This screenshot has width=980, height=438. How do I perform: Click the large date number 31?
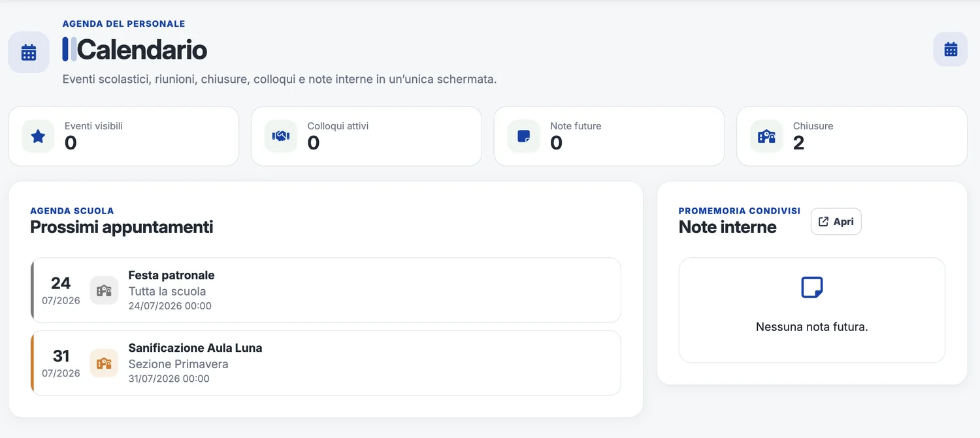[61, 356]
